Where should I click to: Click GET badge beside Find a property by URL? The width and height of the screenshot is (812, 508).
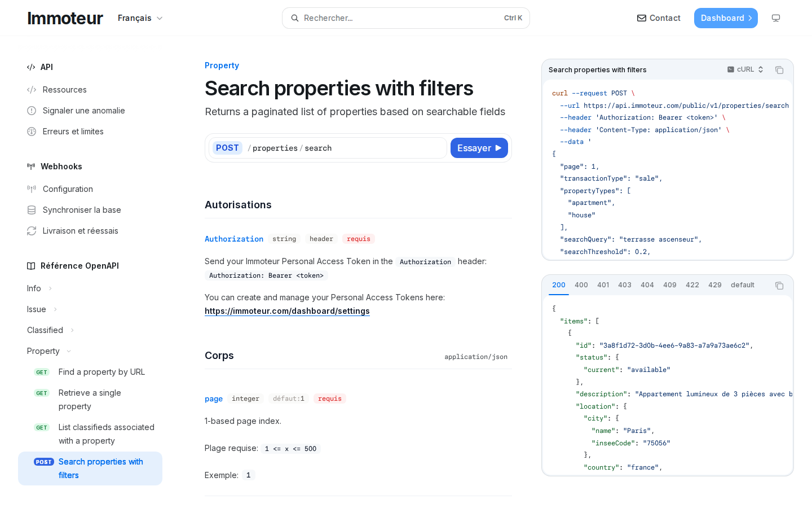(42, 372)
